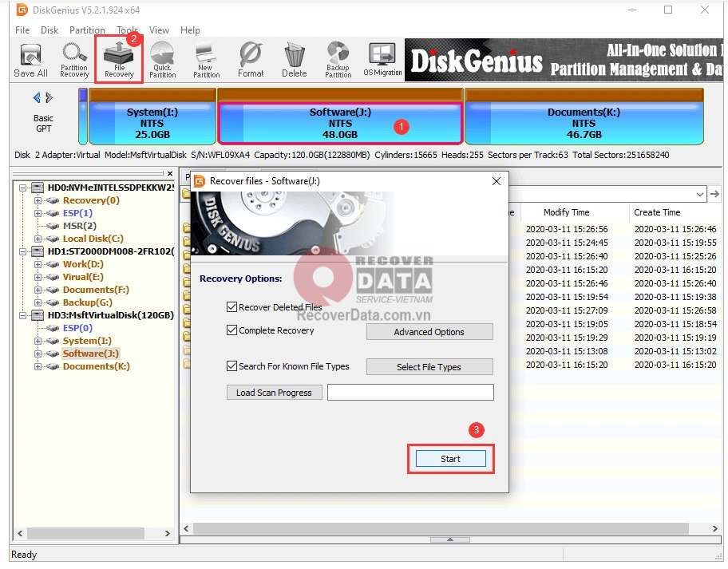Select Local Disk(C:) tree label

click(93, 239)
